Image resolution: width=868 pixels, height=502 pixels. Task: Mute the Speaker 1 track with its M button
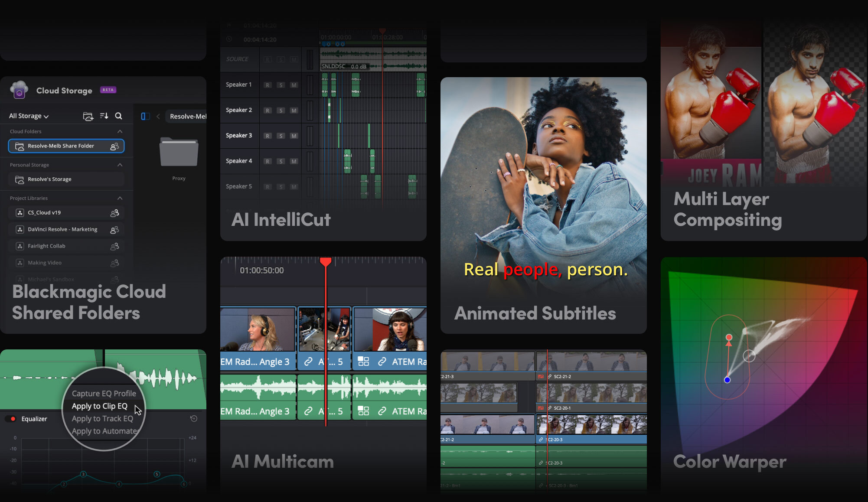[294, 85]
